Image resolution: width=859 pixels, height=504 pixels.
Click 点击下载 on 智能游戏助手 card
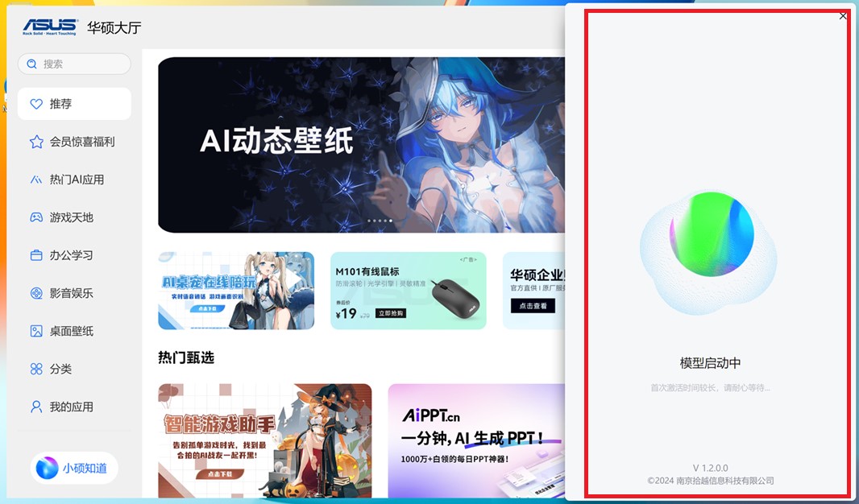[219, 474]
